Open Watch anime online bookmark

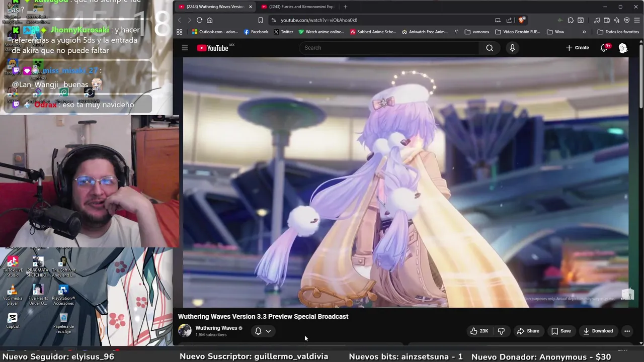(321, 32)
